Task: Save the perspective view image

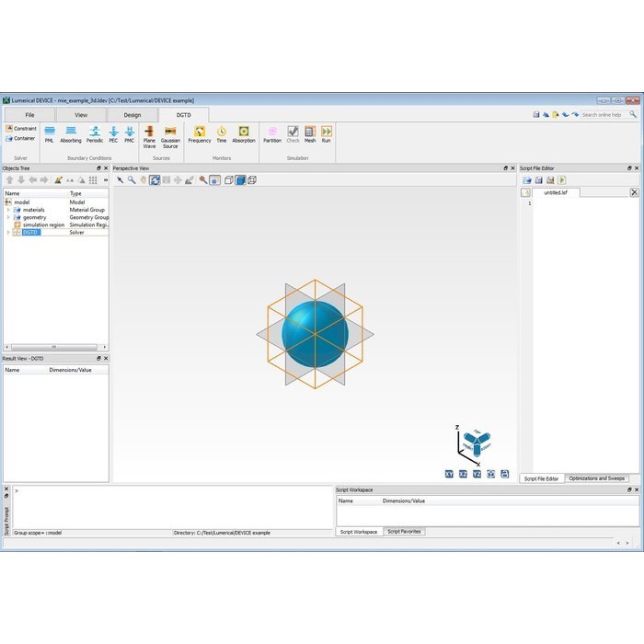Action: pos(505,474)
